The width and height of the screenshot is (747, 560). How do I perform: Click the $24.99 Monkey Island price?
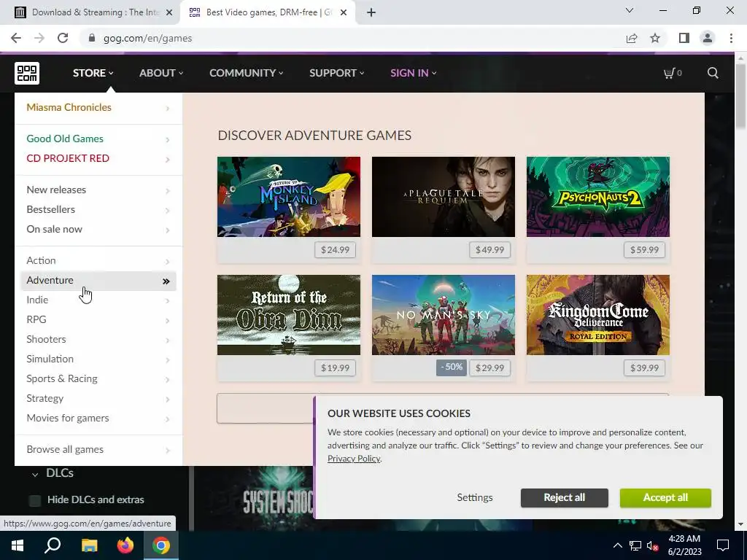(x=335, y=250)
